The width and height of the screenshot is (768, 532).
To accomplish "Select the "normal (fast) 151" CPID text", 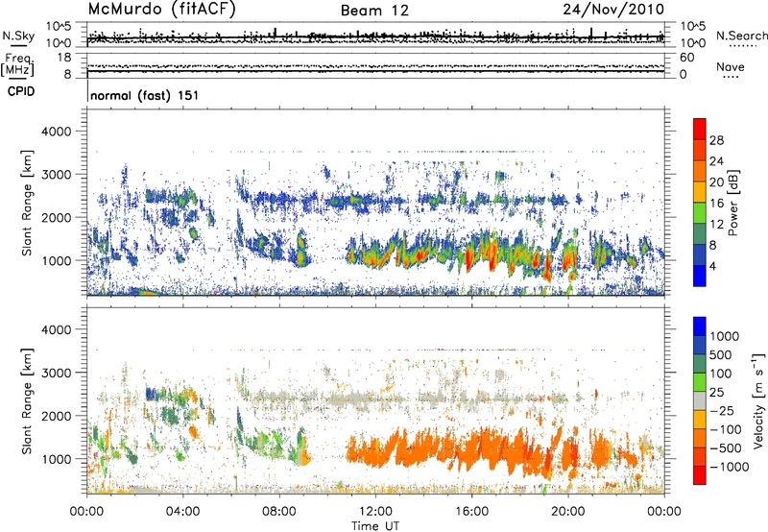I will coord(145,95).
